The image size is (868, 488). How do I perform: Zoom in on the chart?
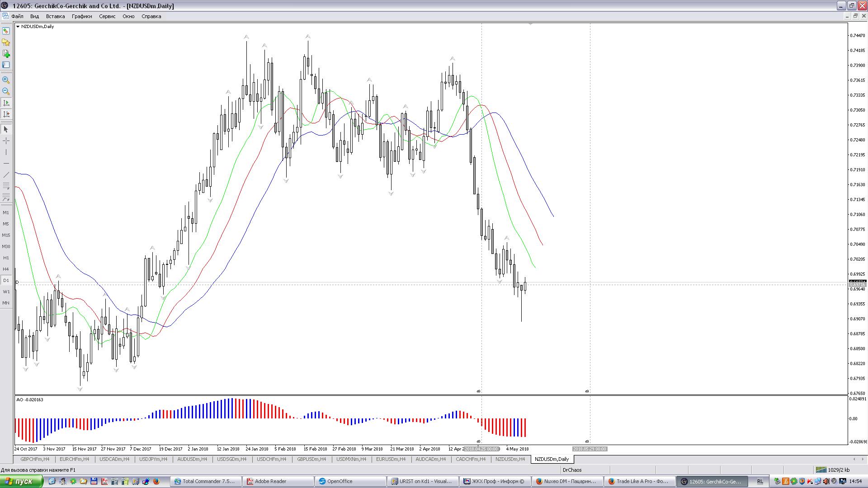pyautogui.click(x=6, y=80)
